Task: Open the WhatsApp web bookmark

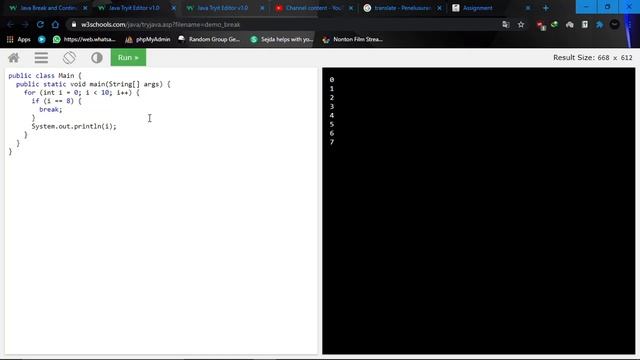Action: 84,39
